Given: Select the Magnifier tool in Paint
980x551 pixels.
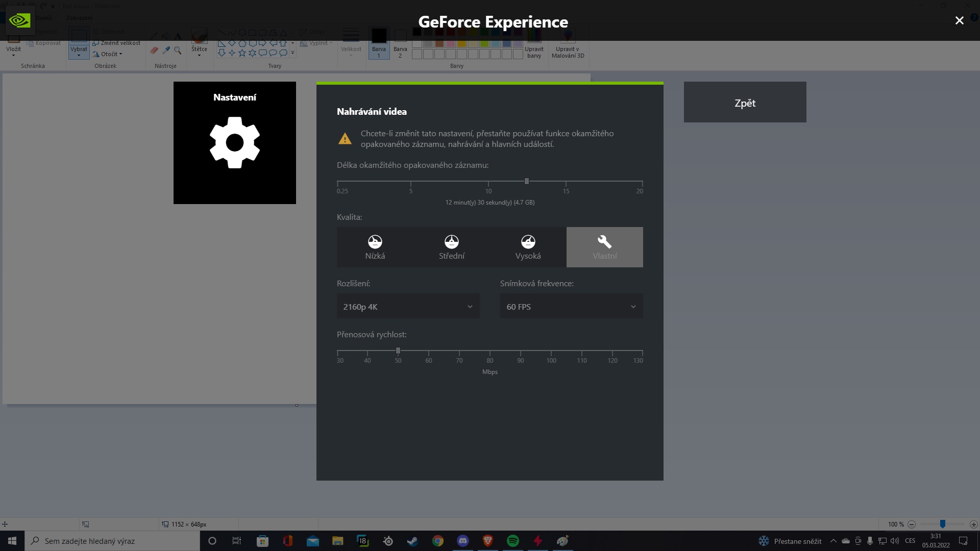Looking at the screenshot, I should 178,51.
